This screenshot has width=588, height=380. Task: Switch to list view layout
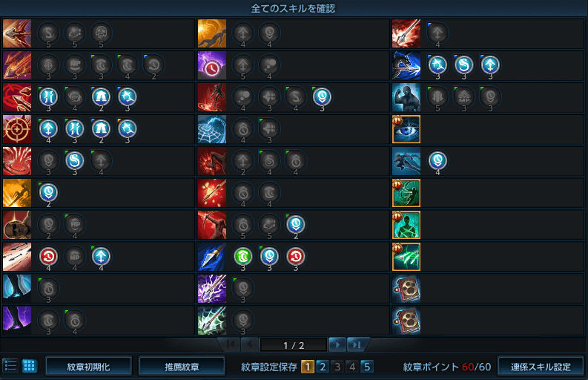10,365
